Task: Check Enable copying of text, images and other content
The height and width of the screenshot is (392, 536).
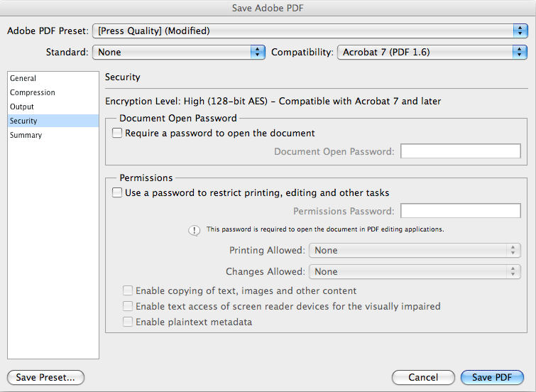Action: [x=128, y=290]
